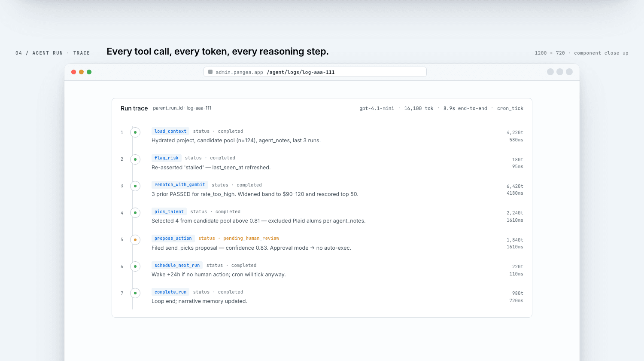Open the propose_action tool tag

tap(173, 238)
